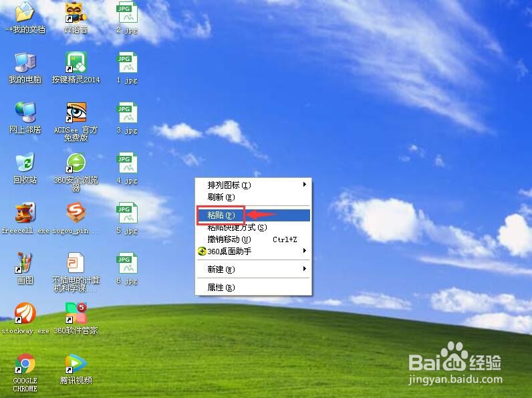Select the 按键精灵2014 shortcut
This screenshot has height=398, width=532.
tap(76, 62)
